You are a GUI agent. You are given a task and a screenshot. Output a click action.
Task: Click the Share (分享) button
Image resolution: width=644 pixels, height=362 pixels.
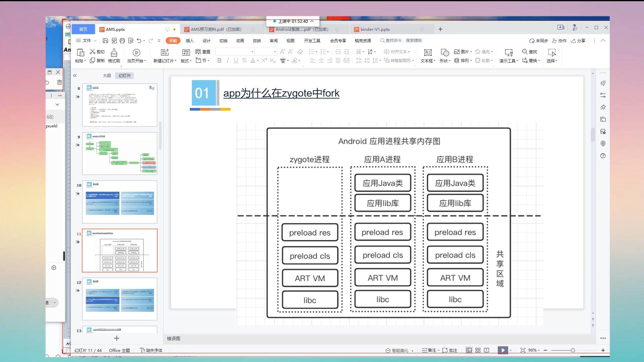point(578,41)
